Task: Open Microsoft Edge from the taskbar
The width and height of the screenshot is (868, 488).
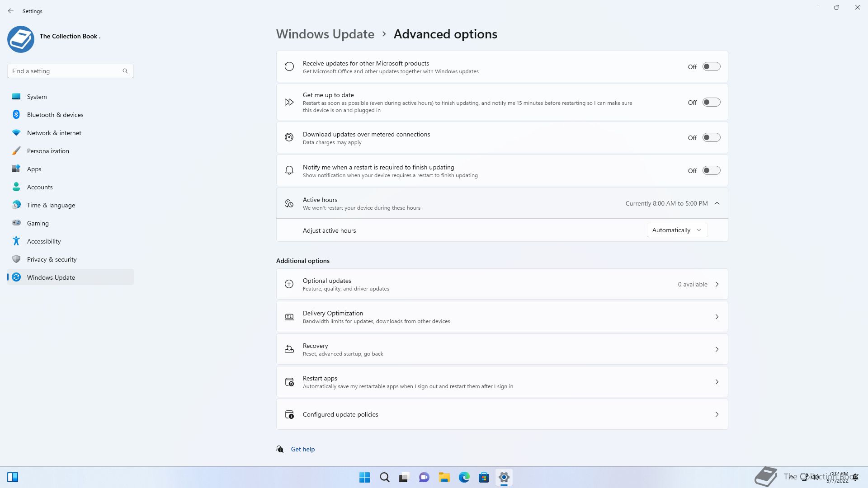Action: [x=464, y=477]
